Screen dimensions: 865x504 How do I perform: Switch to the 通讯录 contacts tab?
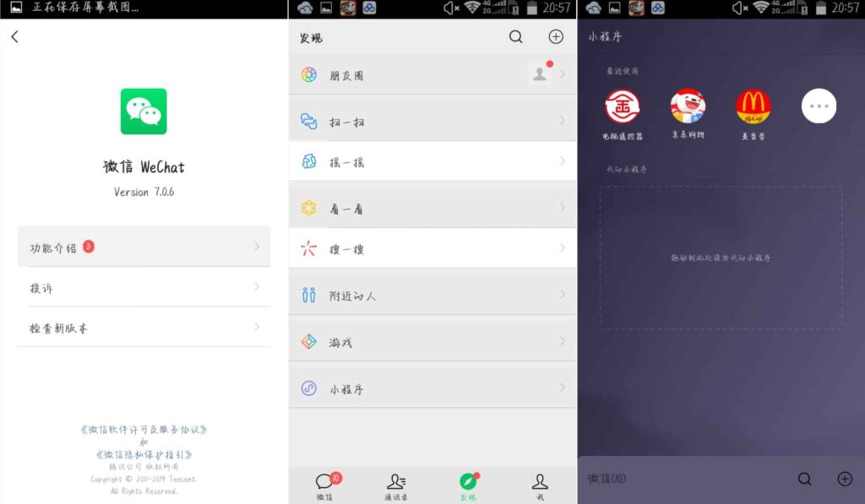(x=396, y=486)
